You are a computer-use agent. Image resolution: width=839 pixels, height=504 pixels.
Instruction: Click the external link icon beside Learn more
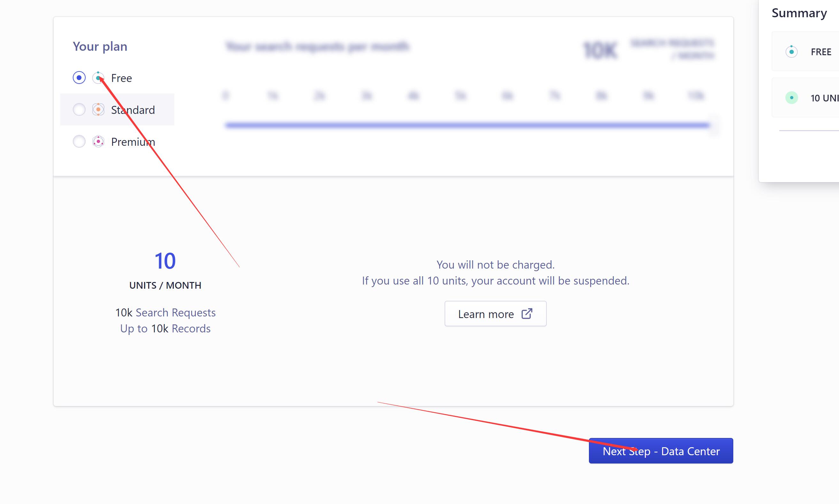[527, 314]
